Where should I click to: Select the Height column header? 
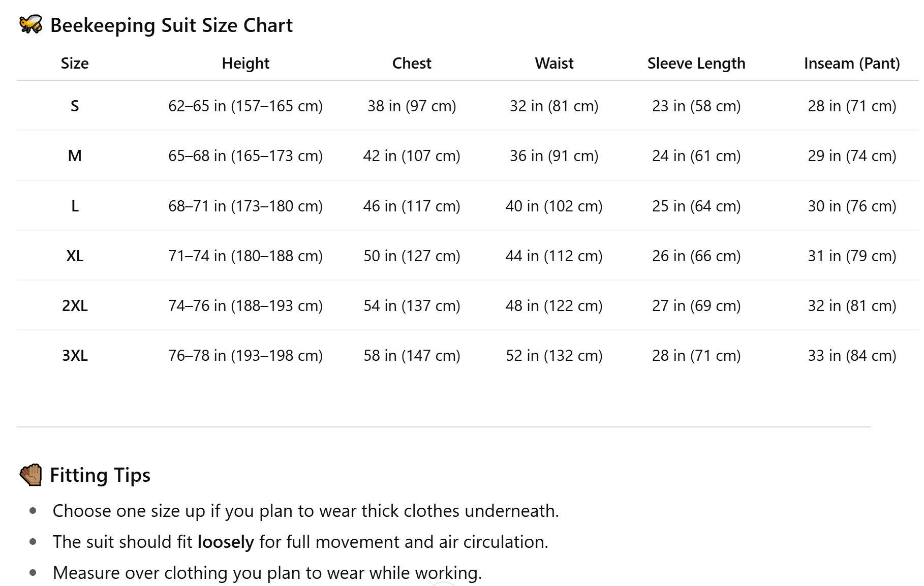pyautogui.click(x=245, y=64)
